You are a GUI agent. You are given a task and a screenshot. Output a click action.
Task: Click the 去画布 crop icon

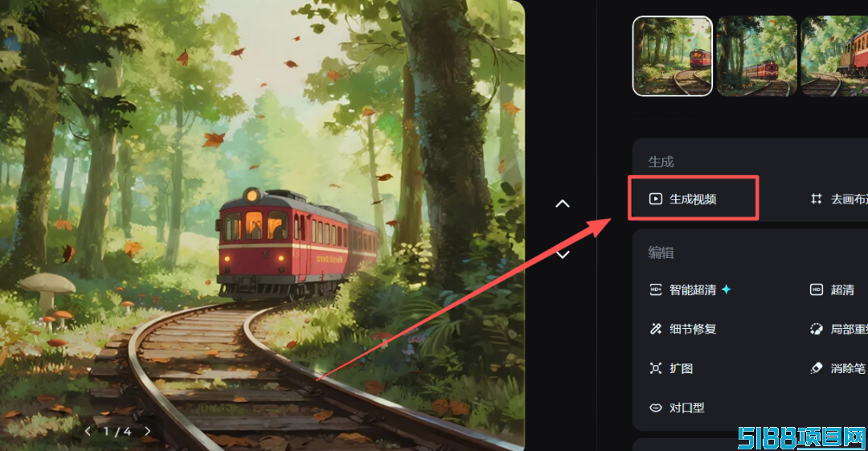tap(817, 199)
